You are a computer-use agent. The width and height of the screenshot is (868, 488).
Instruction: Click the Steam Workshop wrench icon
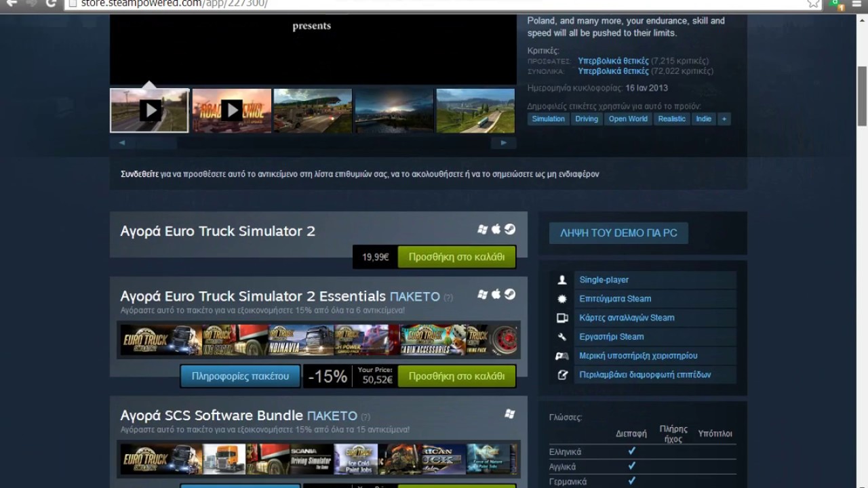click(x=562, y=337)
